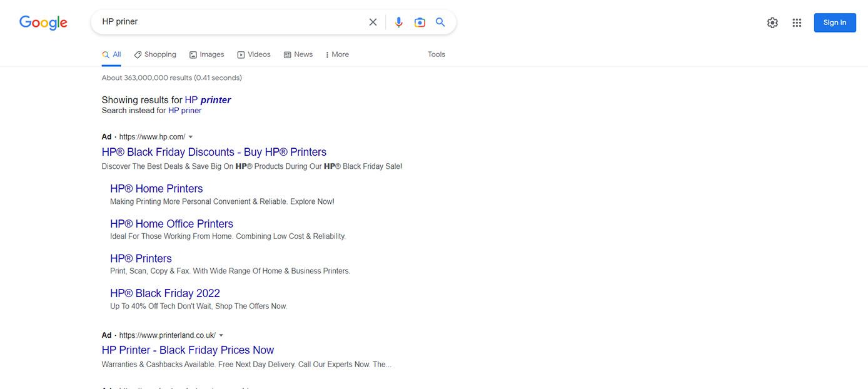Click 'Warranties & Cashbacks Available' description text
Viewport: 868px width, 389px height.
[x=246, y=365]
